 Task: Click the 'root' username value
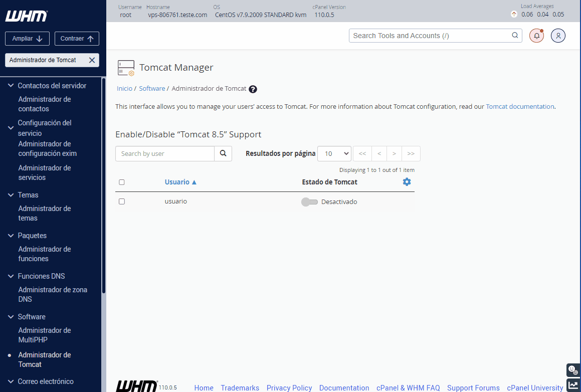(x=126, y=15)
